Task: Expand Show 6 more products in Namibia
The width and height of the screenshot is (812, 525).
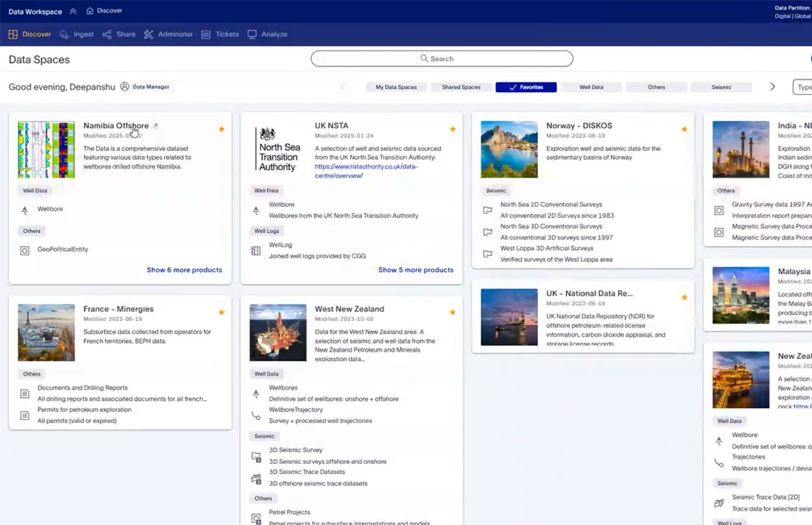Action: pyautogui.click(x=185, y=270)
